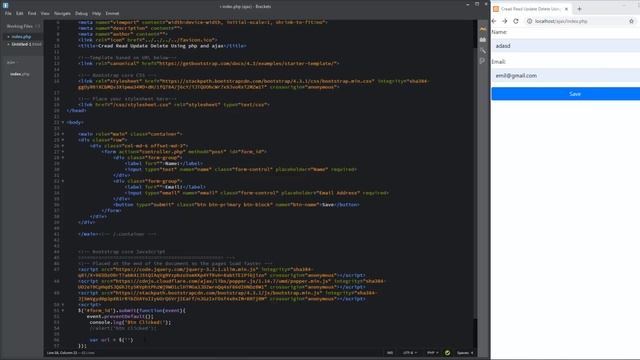Change the Spaces indentation setting

click(465, 353)
